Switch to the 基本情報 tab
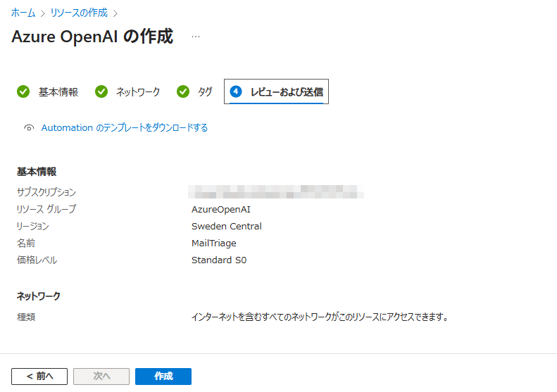The width and height of the screenshot is (557, 392). pos(58,92)
